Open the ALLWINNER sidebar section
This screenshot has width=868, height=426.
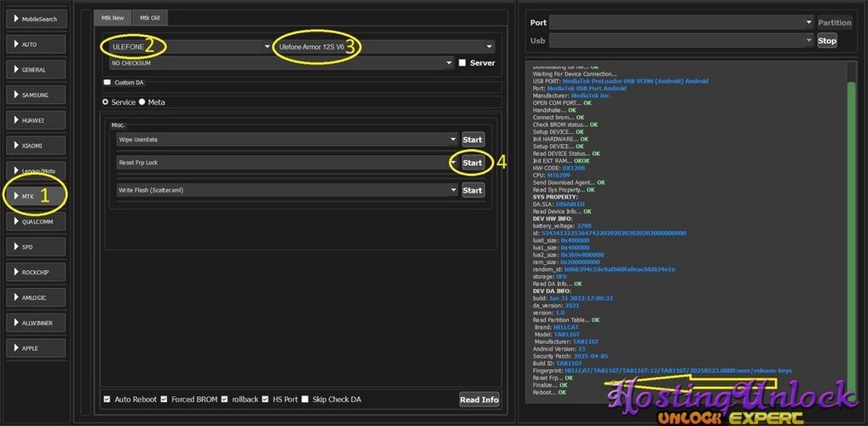pyautogui.click(x=36, y=323)
